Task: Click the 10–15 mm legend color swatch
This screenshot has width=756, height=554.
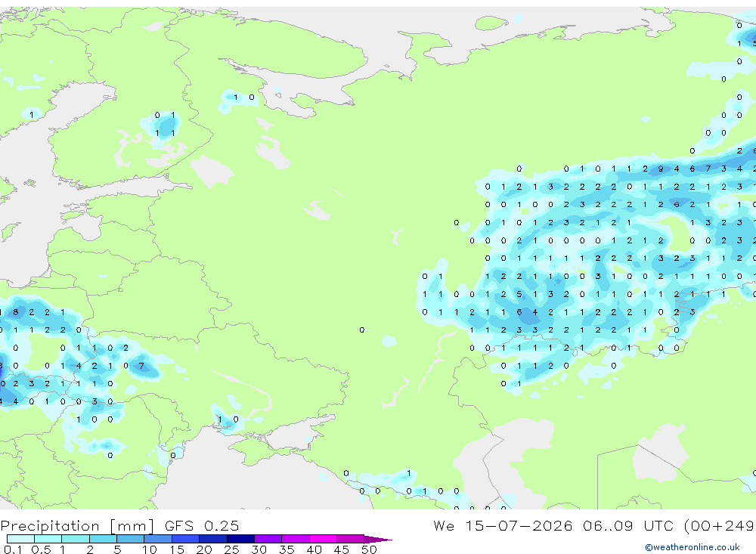Action: click(x=158, y=539)
